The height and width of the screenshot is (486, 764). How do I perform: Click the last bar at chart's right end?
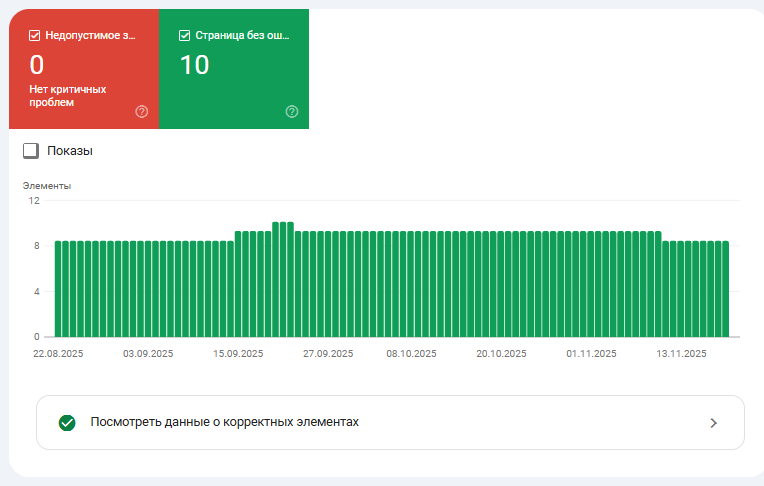tap(726, 289)
